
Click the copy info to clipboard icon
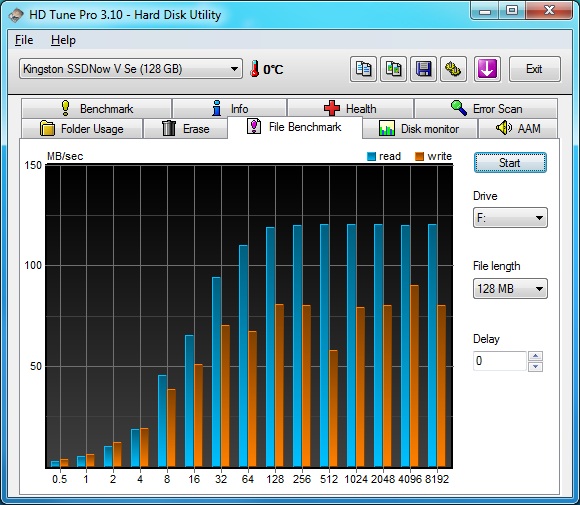363,69
